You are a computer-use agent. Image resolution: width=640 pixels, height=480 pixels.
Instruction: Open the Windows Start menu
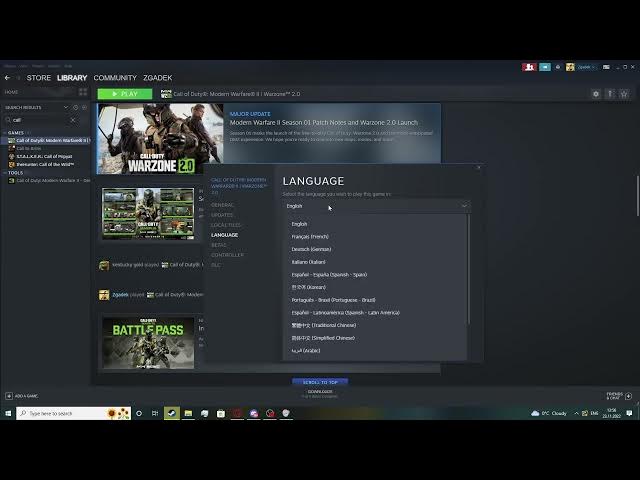[x=8, y=413]
